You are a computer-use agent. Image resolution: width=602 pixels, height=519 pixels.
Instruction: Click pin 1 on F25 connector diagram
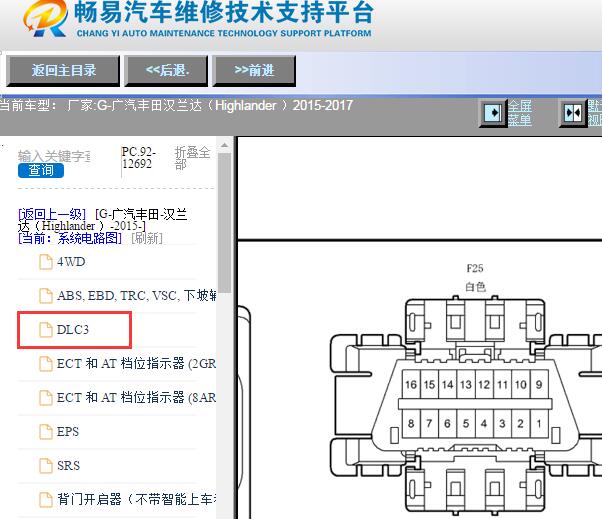539,423
